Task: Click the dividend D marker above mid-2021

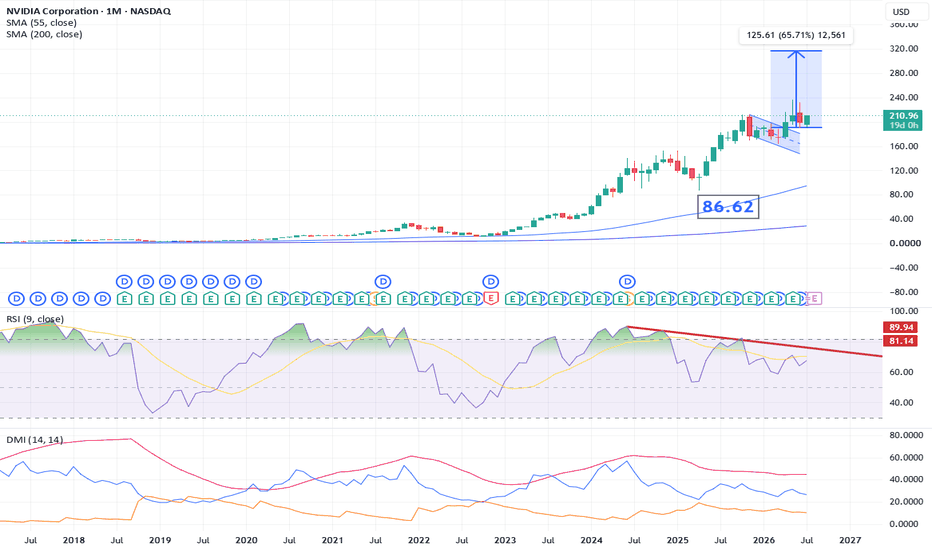Action: (x=383, y=281)
